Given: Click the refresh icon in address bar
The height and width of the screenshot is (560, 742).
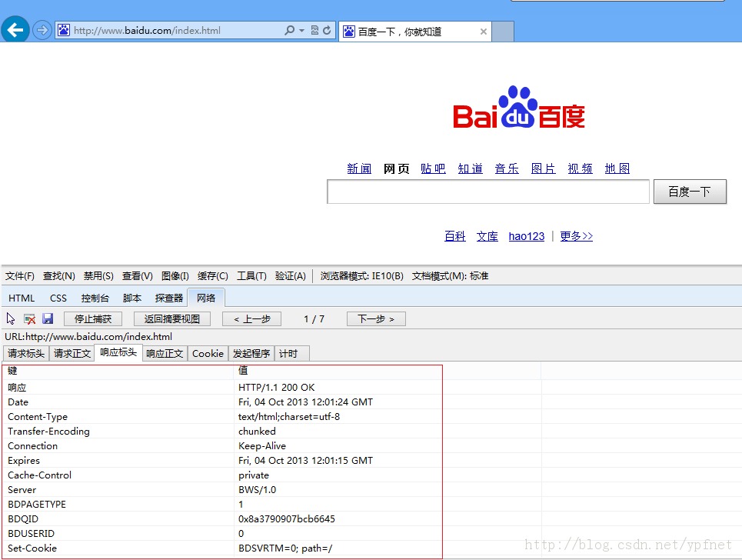Looking at the screenshot, I should [327, 30].
